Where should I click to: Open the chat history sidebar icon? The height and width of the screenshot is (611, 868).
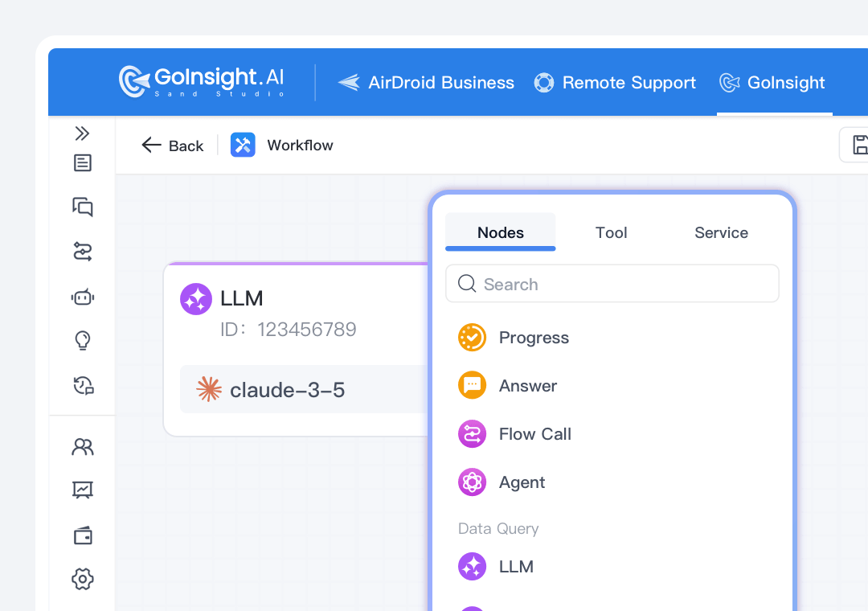click(83, 386)
